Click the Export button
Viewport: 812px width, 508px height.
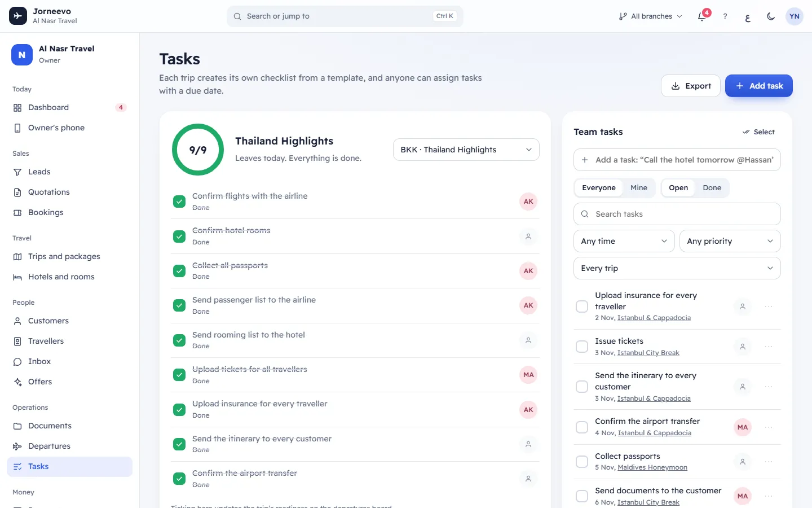(691, 86)
